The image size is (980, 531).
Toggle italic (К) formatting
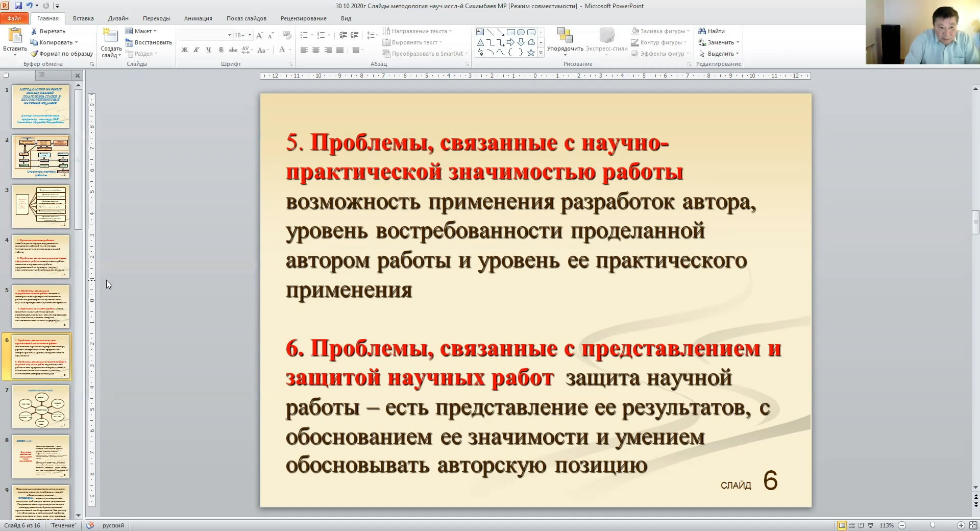196,50
